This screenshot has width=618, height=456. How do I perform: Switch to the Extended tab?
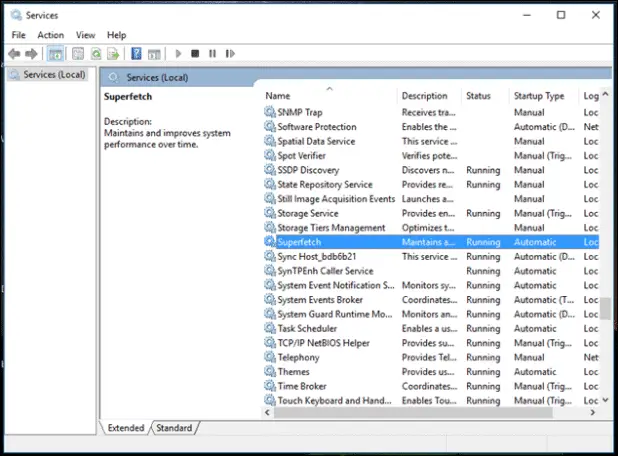(126, 428)
